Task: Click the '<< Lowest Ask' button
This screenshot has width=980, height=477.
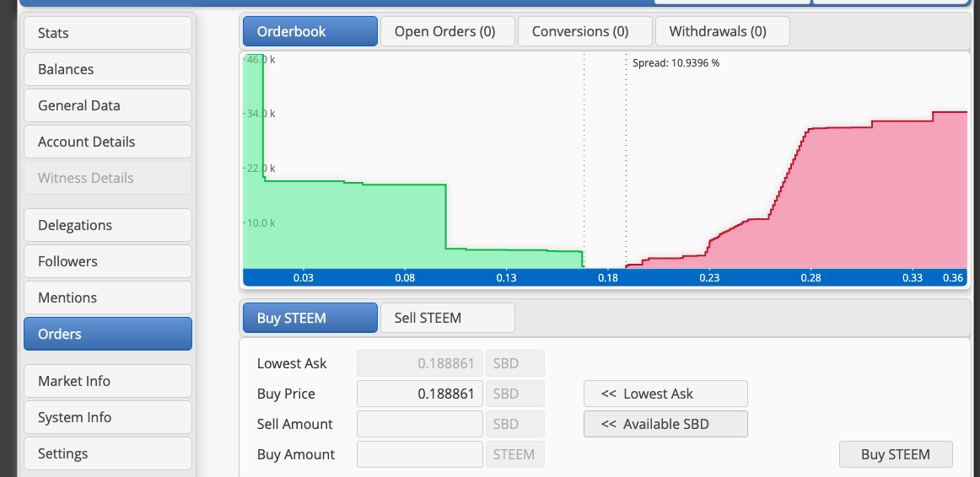Action: (665, 394)
